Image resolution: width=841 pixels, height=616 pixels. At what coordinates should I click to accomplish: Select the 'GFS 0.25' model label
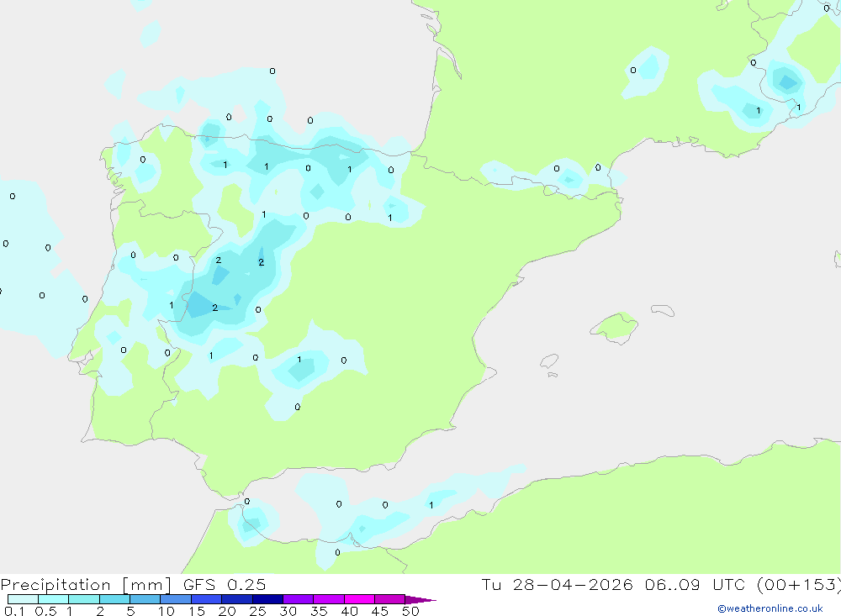click(225, 585)
